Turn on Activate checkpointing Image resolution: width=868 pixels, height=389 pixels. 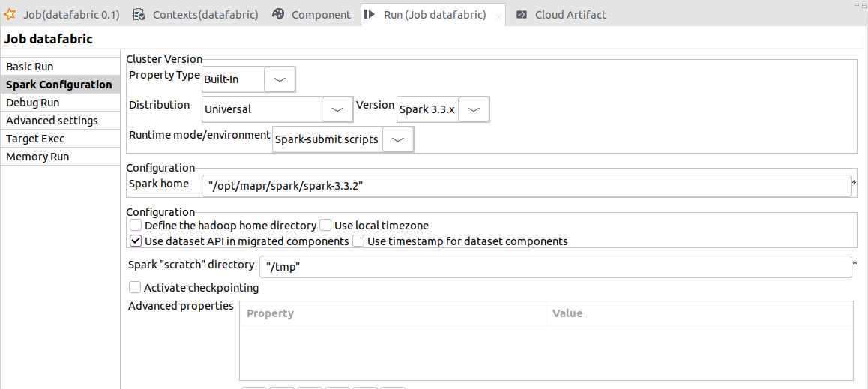click(x=135, y=287)
